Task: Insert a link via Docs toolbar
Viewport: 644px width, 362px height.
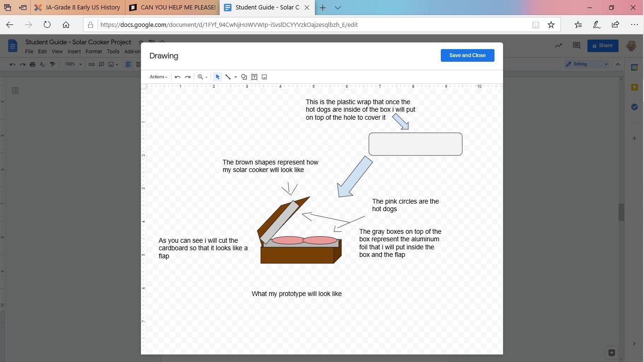Action: point(91,64)
